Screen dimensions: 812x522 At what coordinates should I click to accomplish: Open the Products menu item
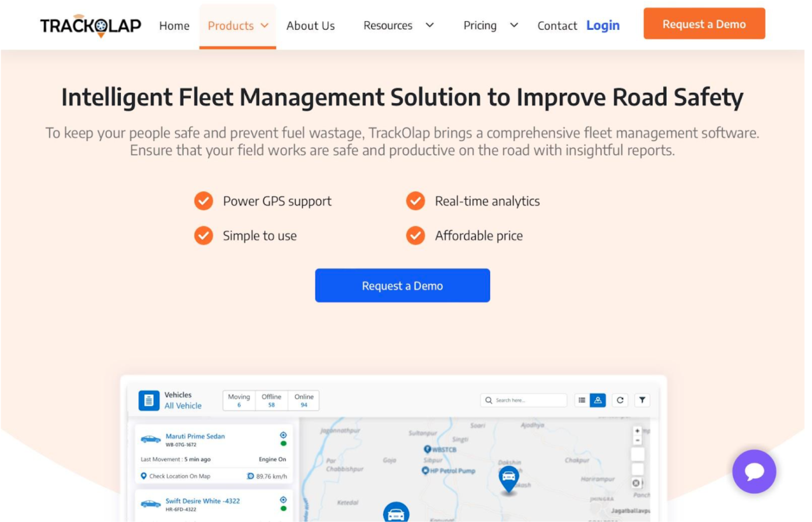pos(231,26)
